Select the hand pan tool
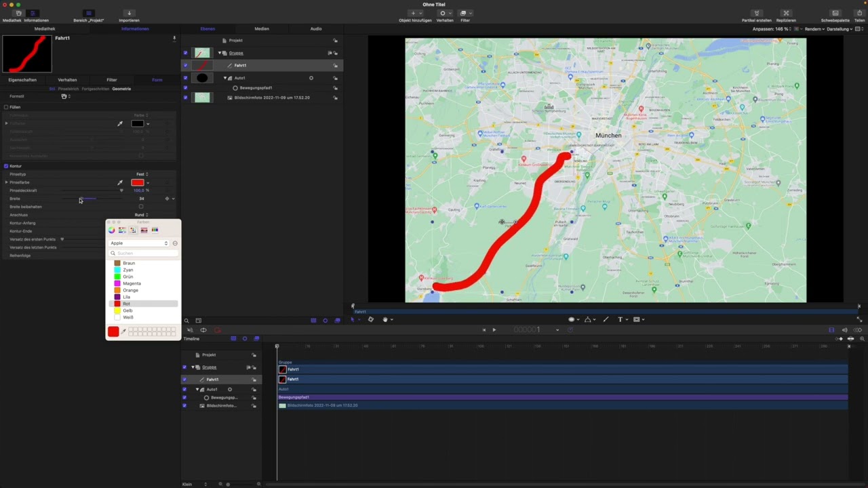This screenshot has width=868, height=488. (385, 319)
